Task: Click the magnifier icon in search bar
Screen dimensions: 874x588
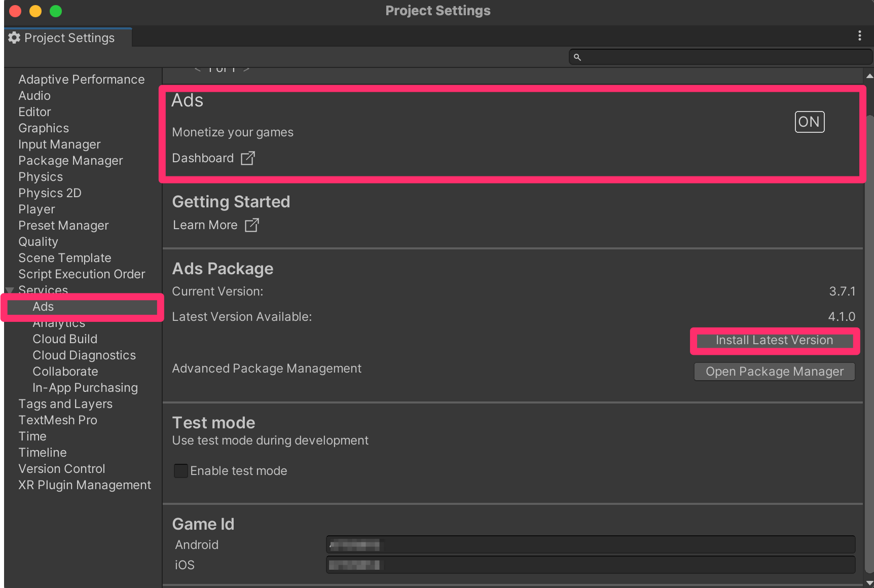Action: [577, 57]
